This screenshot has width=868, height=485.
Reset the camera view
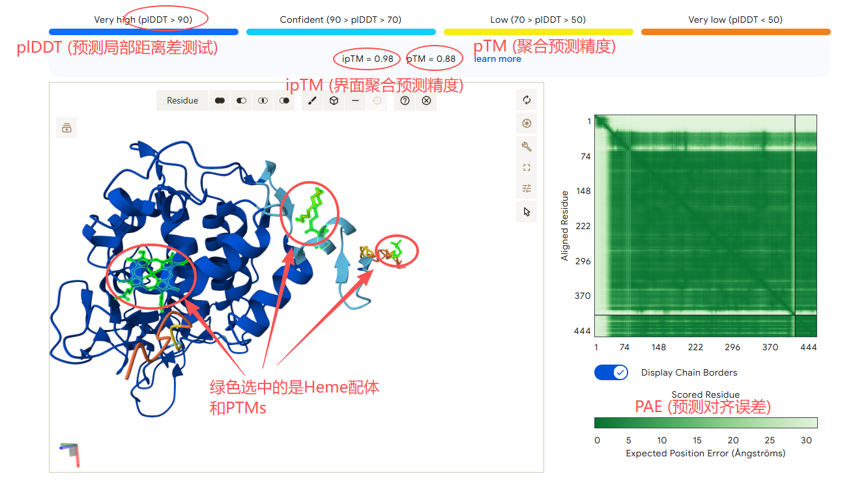click(527, 100)
